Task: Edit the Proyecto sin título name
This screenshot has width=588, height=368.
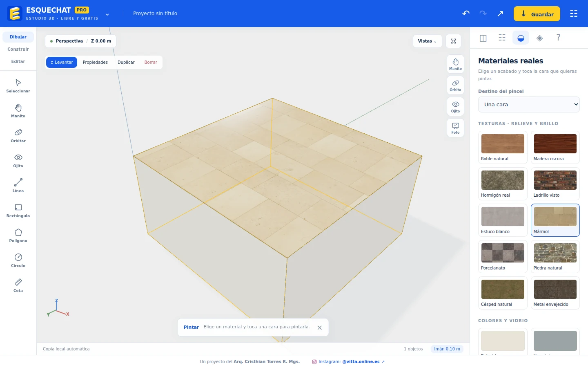Action: click(x=155, y=13)
